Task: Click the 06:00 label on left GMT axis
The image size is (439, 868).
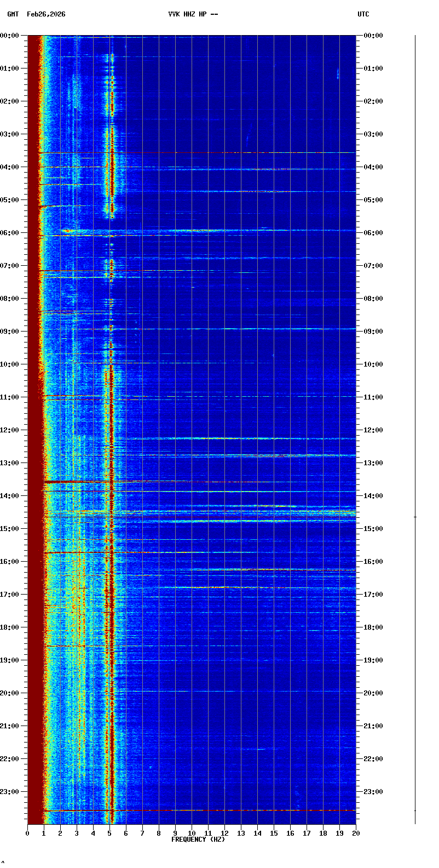Action: click(x=10, y=233)
